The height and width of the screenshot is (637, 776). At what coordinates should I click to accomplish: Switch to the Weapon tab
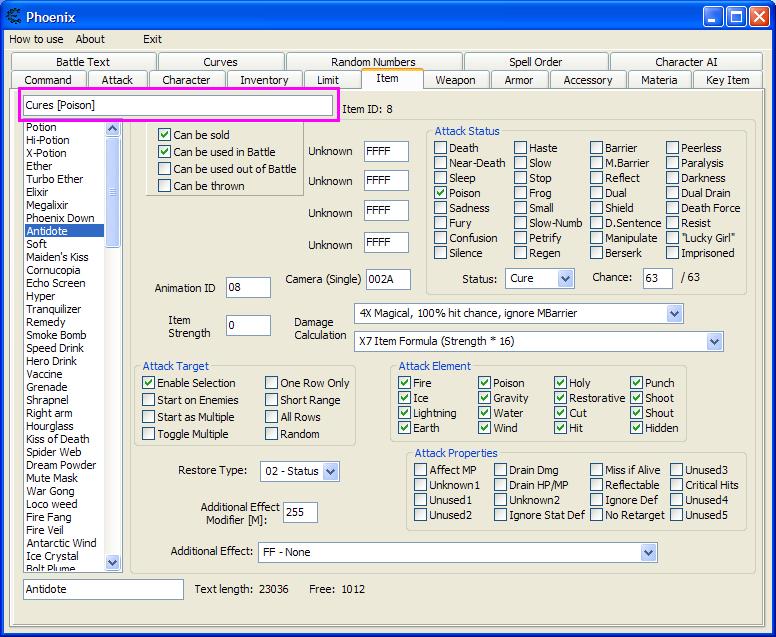455,80
